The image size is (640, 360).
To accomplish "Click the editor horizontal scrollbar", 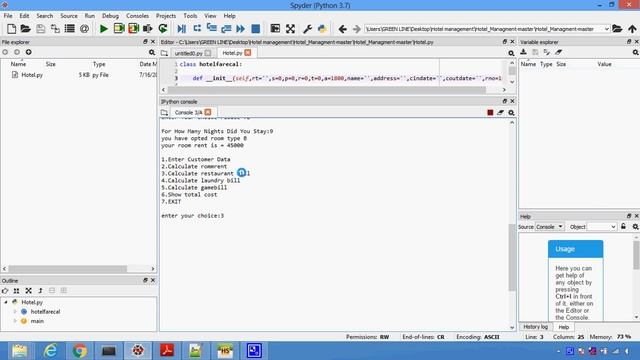I will point(327,90).
